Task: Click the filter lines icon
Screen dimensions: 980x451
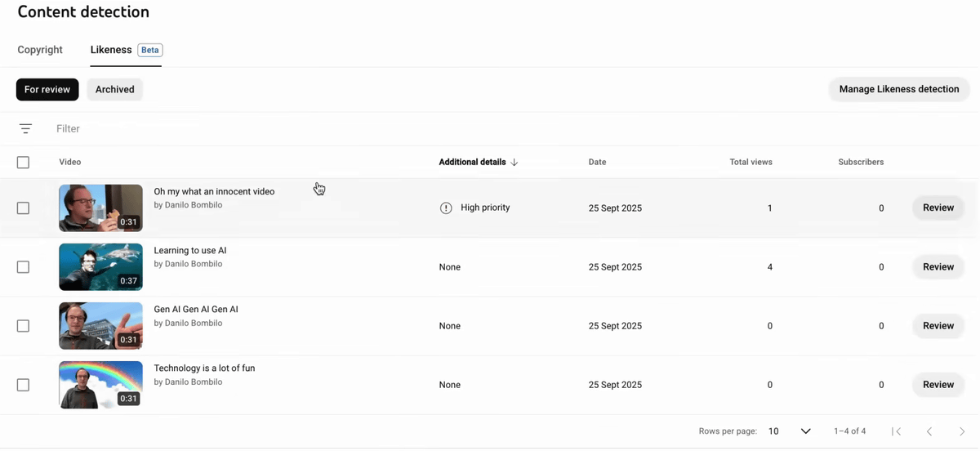Action: click(x=25, y=129)
